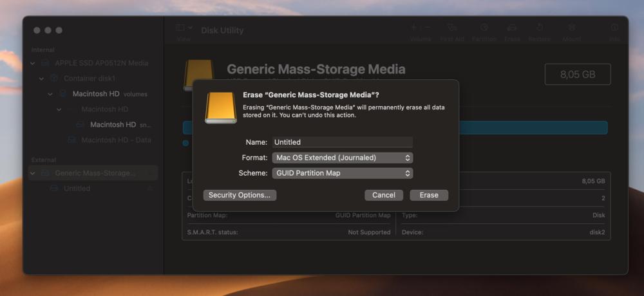
Task: Click the blue partition legend dot
Action: (x=185, y=143)
